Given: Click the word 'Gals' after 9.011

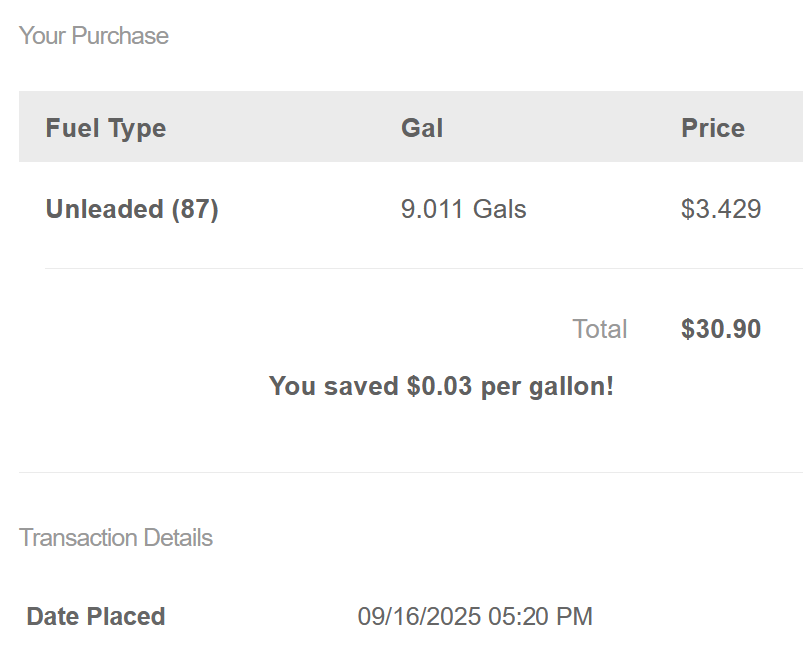Looking at the screenshot, I should [x=499, y=209].
